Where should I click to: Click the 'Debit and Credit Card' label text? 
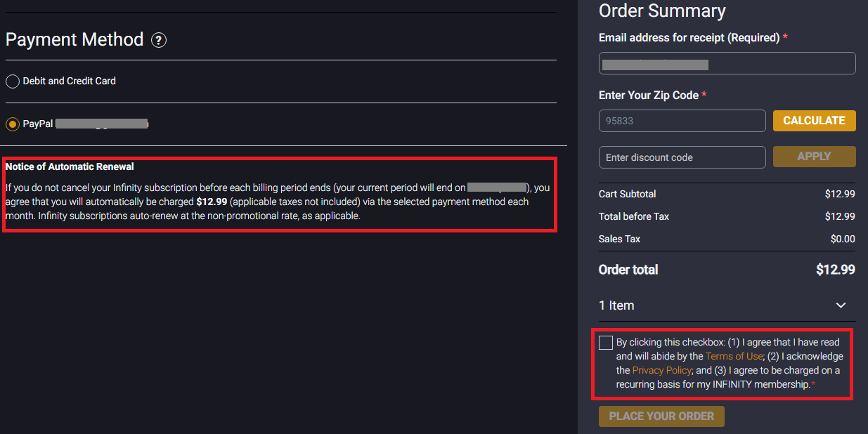[70, 81]
